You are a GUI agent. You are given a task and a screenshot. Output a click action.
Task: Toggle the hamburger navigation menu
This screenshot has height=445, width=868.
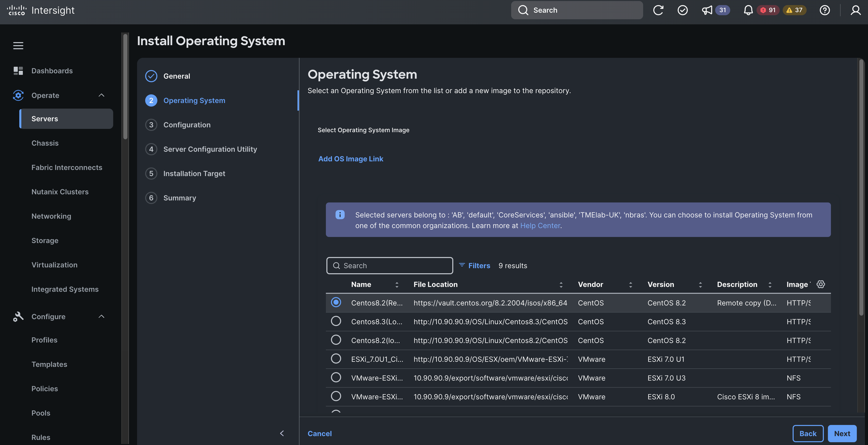(18, 45)
